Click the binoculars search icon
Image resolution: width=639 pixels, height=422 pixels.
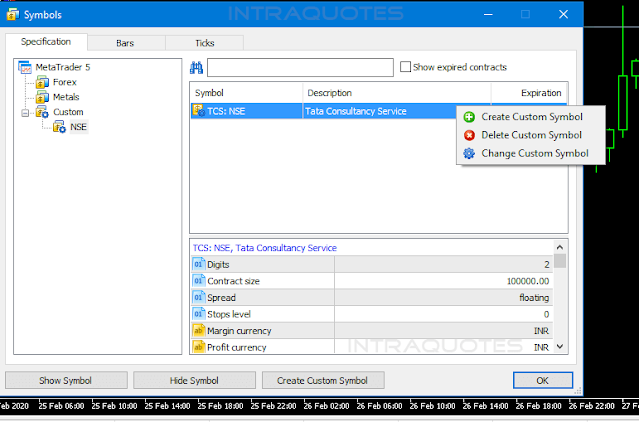(x=196, y=68)
